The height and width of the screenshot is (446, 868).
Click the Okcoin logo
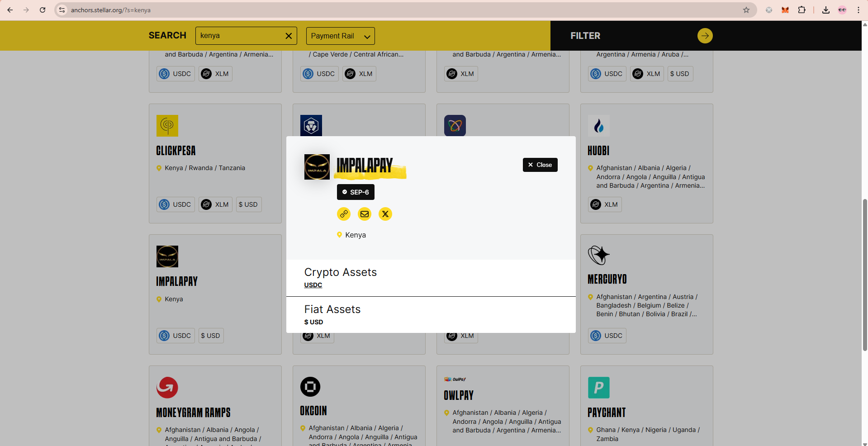pos(310,387)
